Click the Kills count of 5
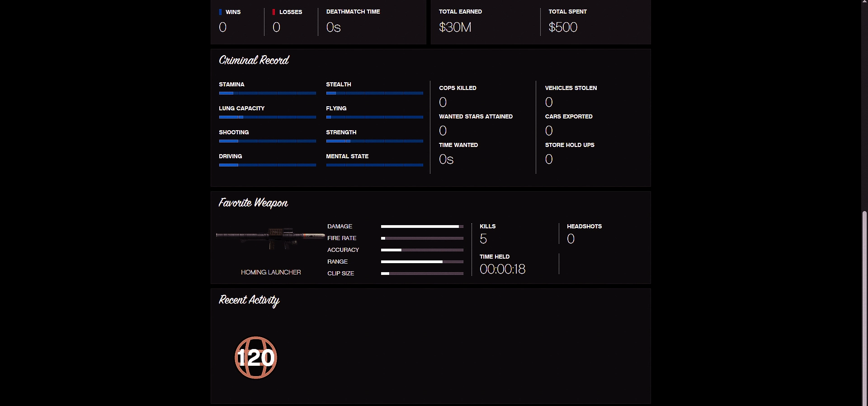 tap(483, 239)
